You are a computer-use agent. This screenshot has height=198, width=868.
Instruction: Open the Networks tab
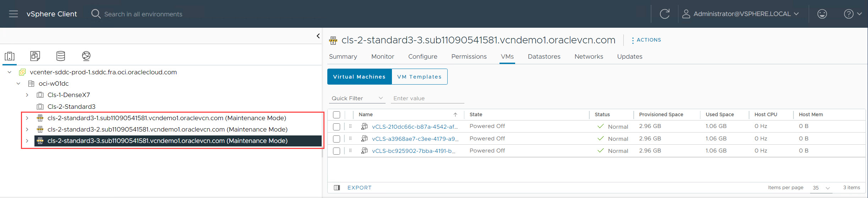click(x=589, y=57)
